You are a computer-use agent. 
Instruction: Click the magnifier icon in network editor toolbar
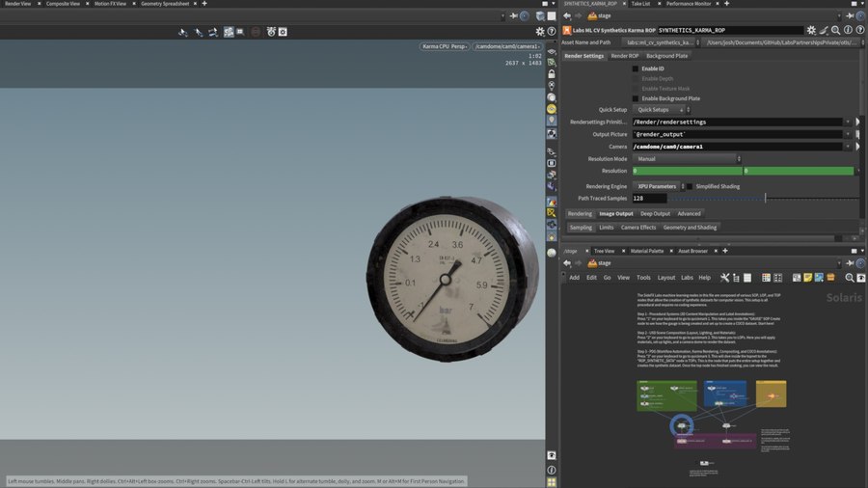click(x=850, y=278)
